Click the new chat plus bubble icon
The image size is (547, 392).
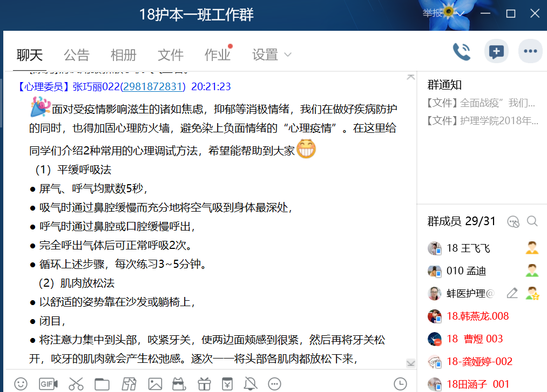click(x=496, y=52)
